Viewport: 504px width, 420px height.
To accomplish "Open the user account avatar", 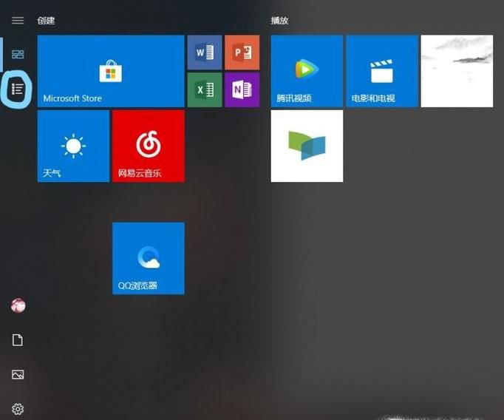I will pyautogui.click(x=18, y=305).
